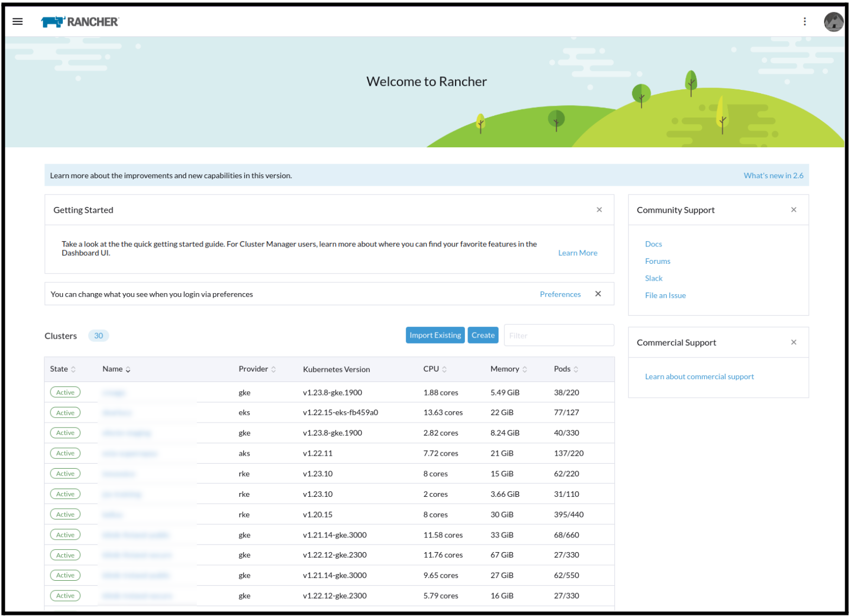Image resolution: width=850 pixels, height=616 pixels.
Task: Close the Commercial Support panel
Action: click(x=794, y=342)
